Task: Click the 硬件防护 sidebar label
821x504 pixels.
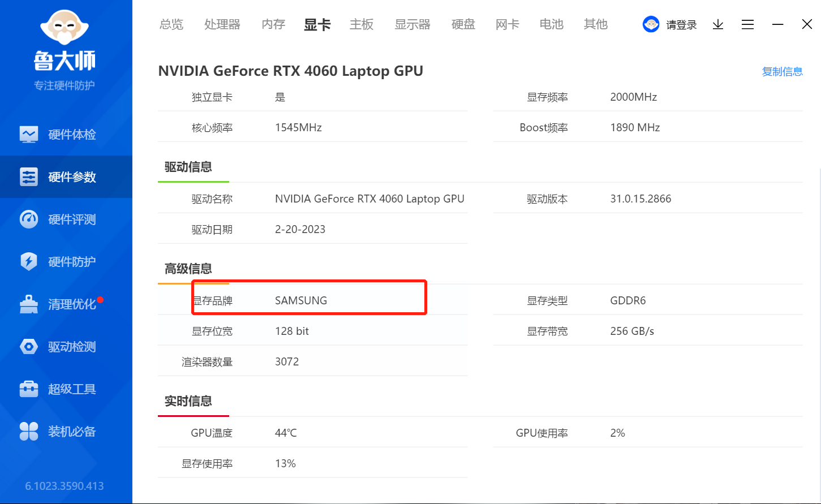Action: click(72, 262)
